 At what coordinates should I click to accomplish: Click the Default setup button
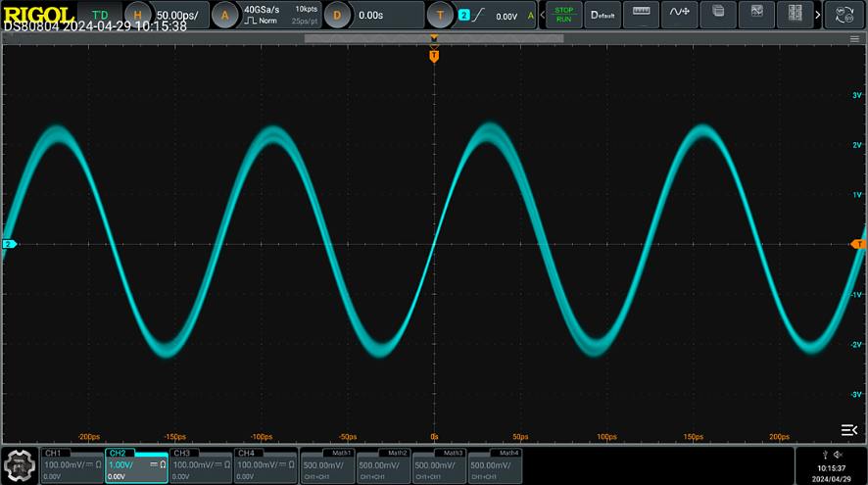603,15
